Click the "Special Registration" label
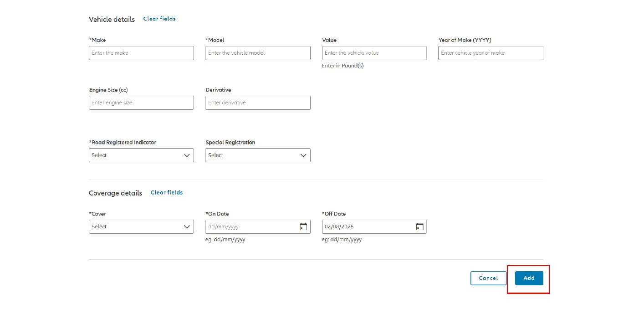The height and width of the screenshot is (309, 644). pyautogui.click(x=230, y=142)
